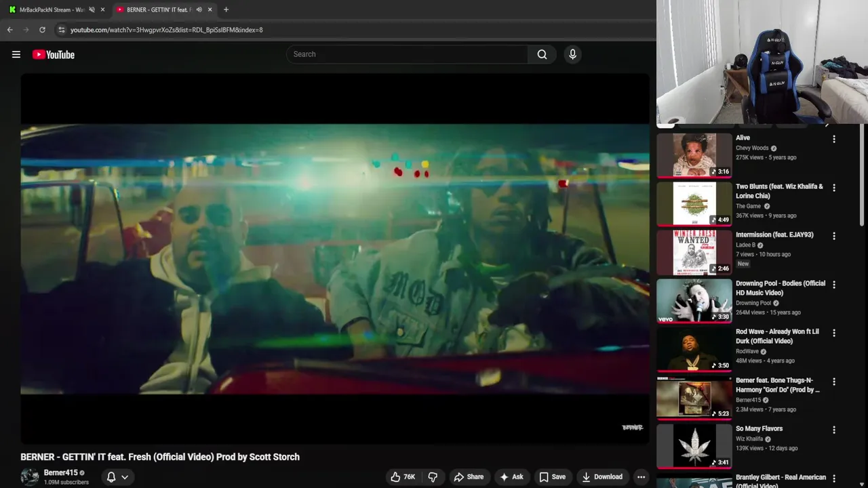
Task: Click the browser address bar URL
Action: click(x=167, y=30)
